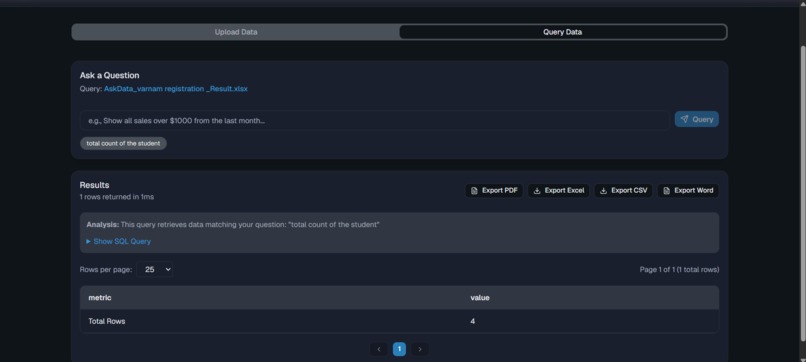Viewport: 806px width, 362px height.
Task: Go to next page arrow
Action: point(420,349)
